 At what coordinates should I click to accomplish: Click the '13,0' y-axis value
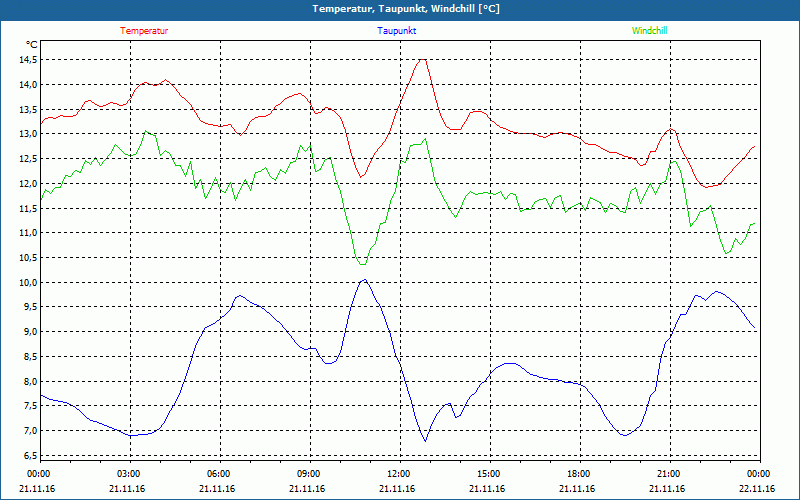point(29,134)
